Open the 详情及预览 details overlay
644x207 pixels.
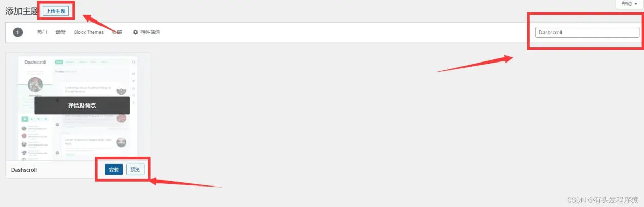click(82, 106)
